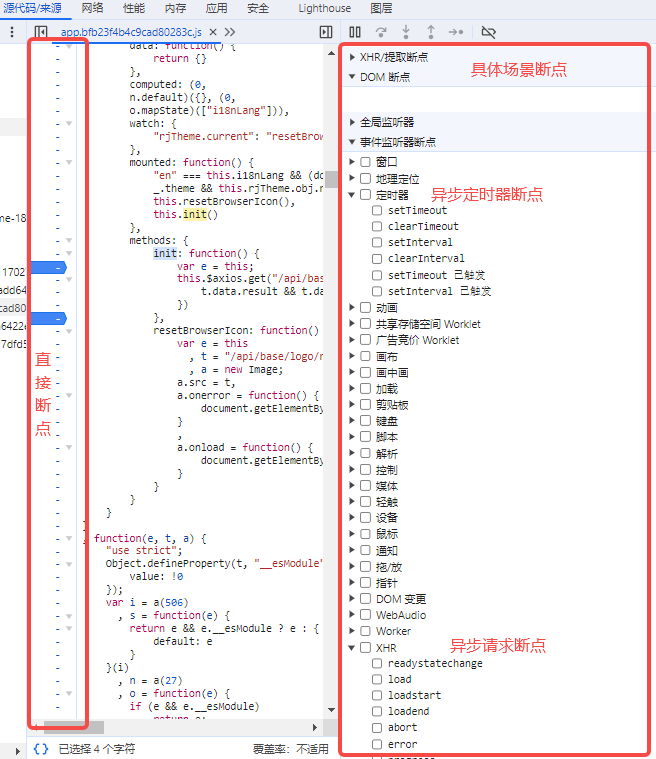Expand the XHR/提取断点 section
Viewport: 656px width, 759px height.
(x=352, y=57)
